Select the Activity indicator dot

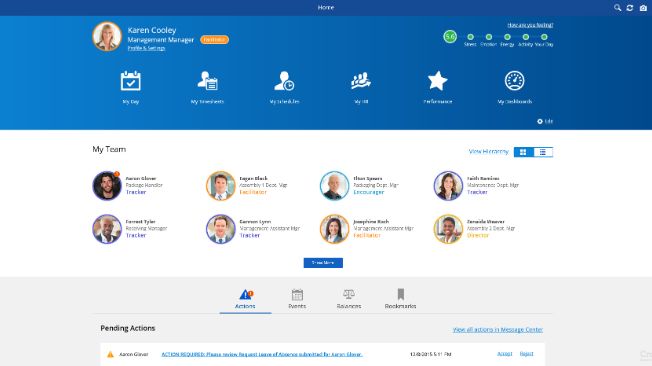[x=526, y=37]
